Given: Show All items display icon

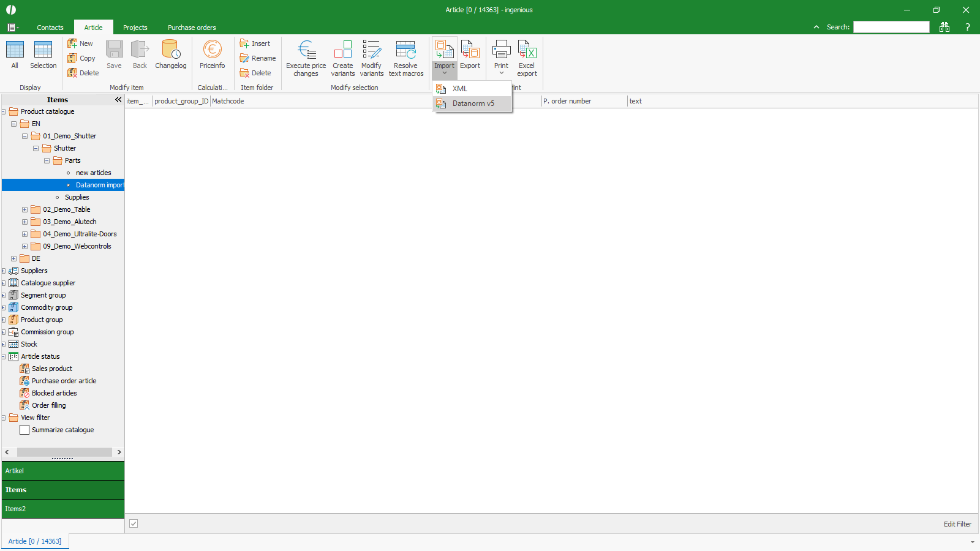Looking at the screenshot, I should coord(15,50).
